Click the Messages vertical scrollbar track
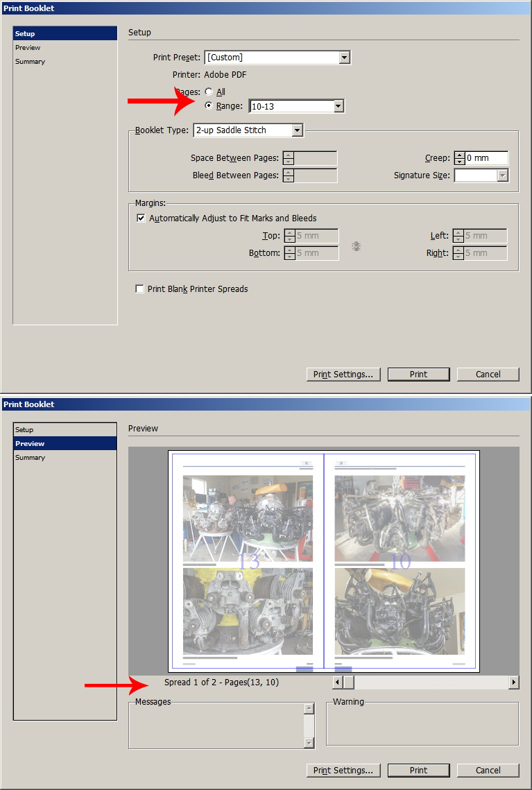This screenshot has width=532, height=790. point(309,726)
